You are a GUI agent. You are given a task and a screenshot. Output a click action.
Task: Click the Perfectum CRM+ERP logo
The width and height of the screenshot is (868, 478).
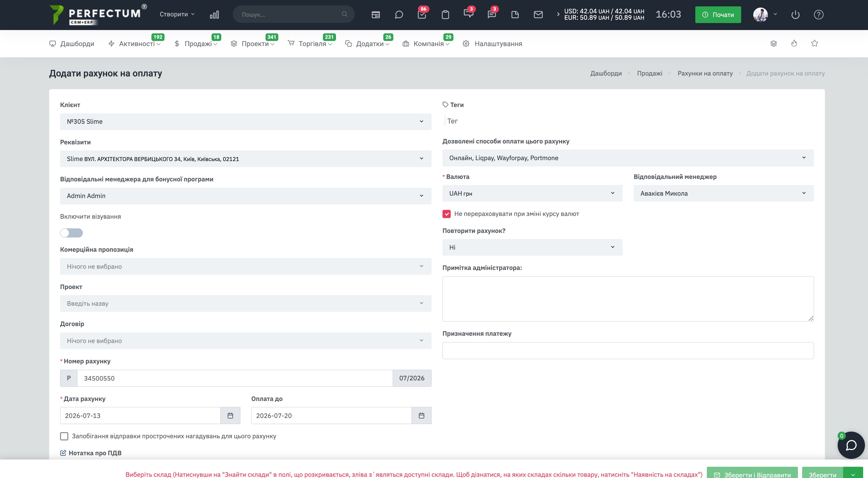tap(98, 15)
